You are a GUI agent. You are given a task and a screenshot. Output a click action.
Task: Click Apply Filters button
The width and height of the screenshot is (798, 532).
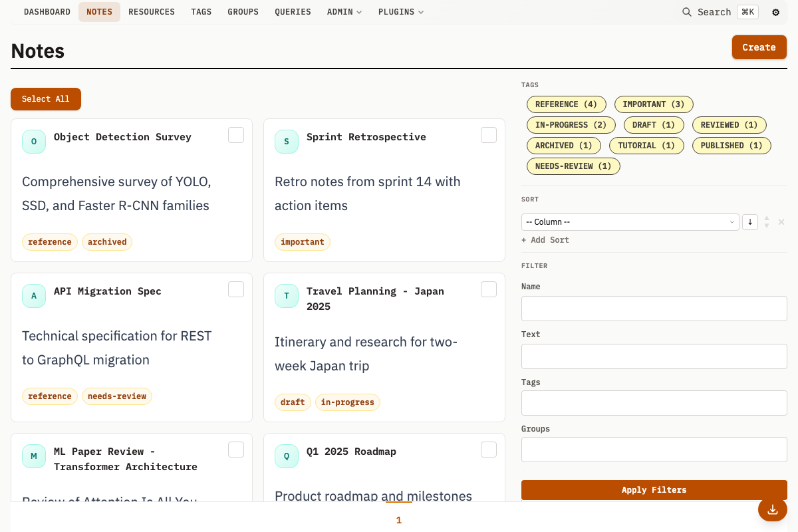pos(654,490)
